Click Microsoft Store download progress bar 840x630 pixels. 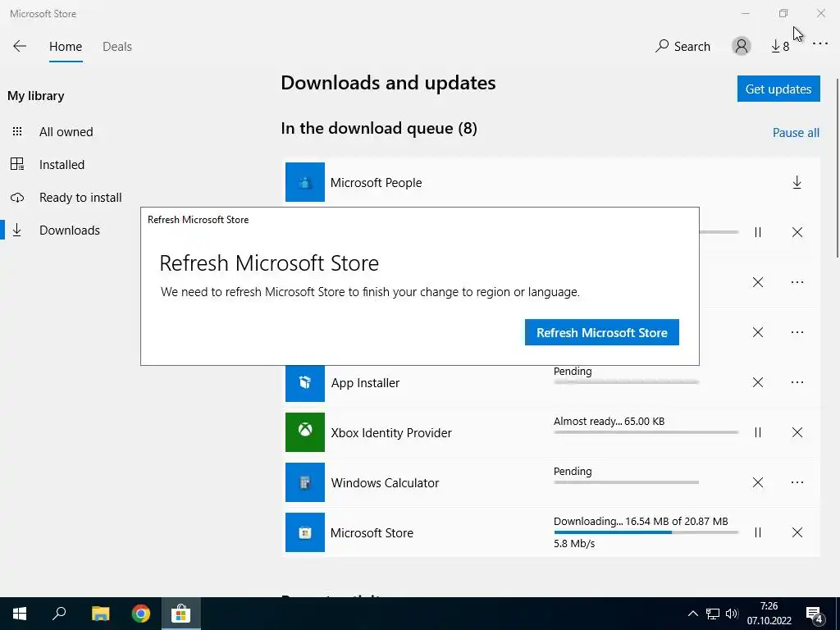click(646, 532)
